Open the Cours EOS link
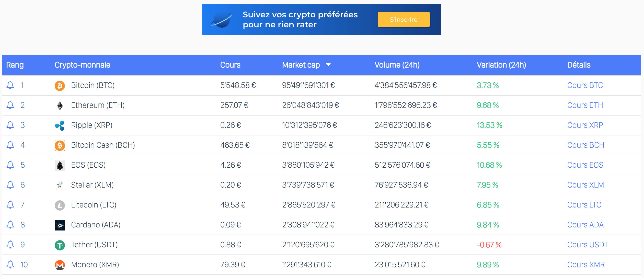 coord(585,165)
